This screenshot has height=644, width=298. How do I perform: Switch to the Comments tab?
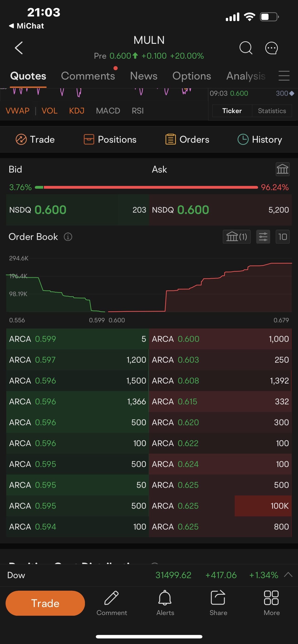pyautogui.click(x=88, y=76)
